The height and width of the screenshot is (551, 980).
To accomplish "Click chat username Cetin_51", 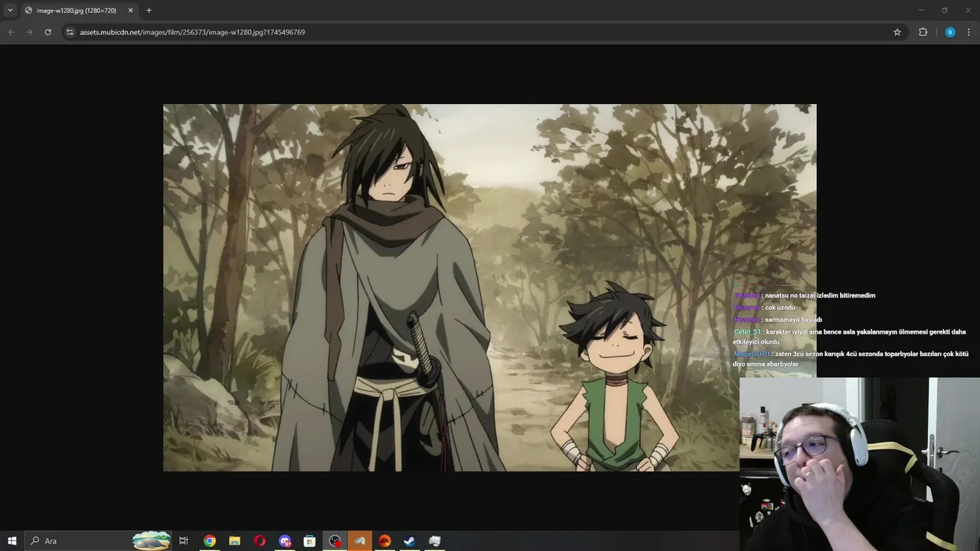I will [747, 332].
